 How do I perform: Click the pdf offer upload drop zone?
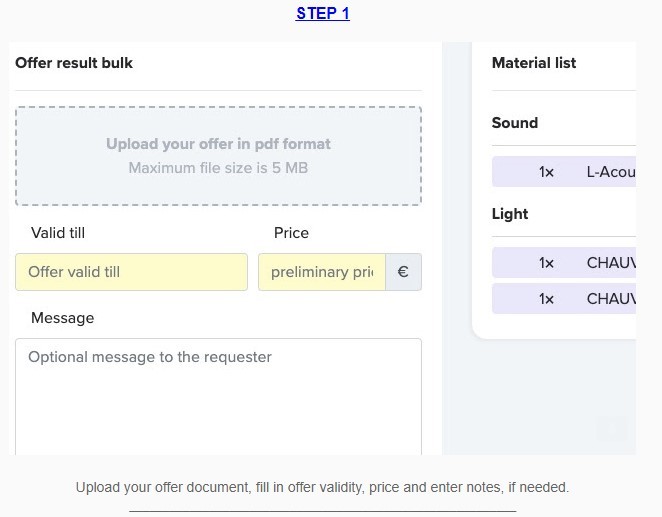(218, 156)
